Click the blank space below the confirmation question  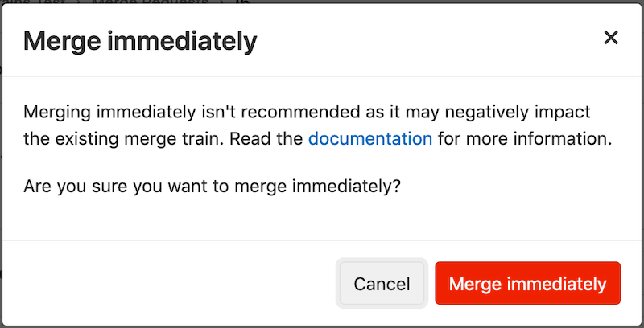click(322, 219)
